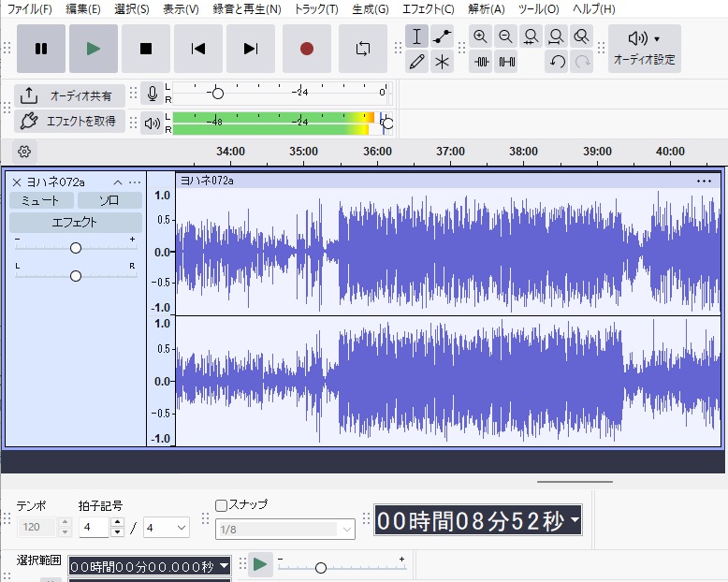Toggle the Loop playback button
Screen dimensions: 728x582
pyautogui.click(x=362, y=49)
